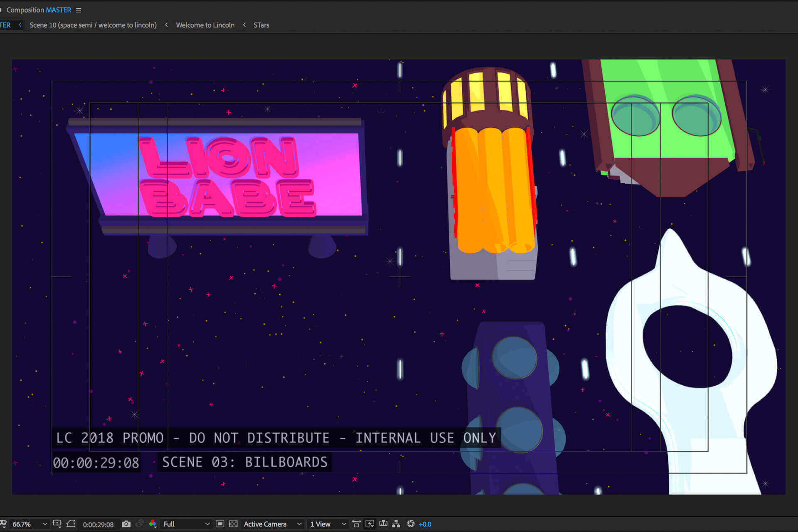The image size is (798, 532).
Task: Click the 00:00:29:08 burned-in timecode text
Action: (96, 463)
